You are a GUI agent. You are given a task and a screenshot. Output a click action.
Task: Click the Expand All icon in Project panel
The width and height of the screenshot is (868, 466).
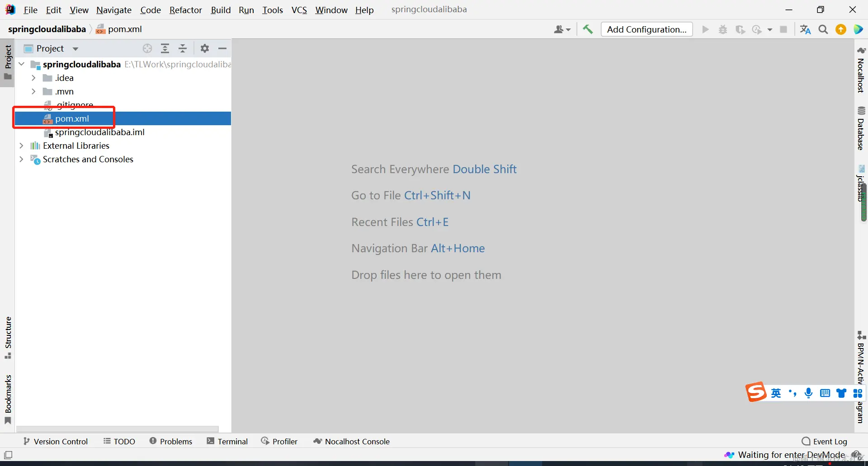165,48
